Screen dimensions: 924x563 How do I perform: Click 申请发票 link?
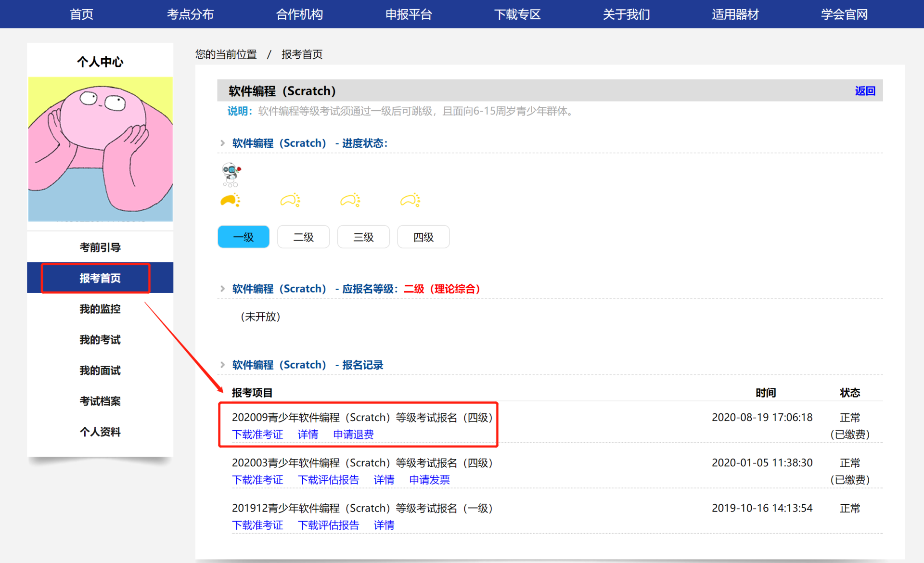pyautogui.click(x=429, y=480)
